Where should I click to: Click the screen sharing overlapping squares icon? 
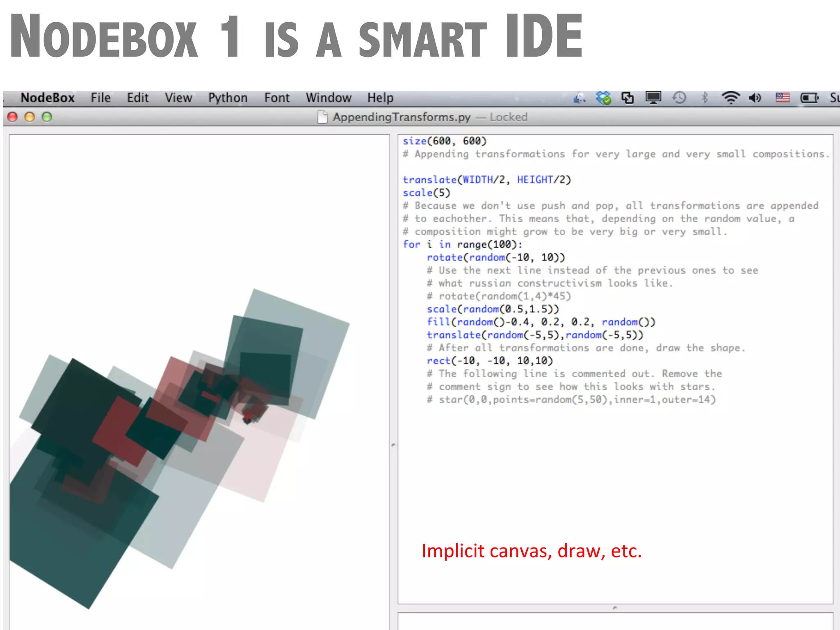pyautogui.click(x=628, y=98)
